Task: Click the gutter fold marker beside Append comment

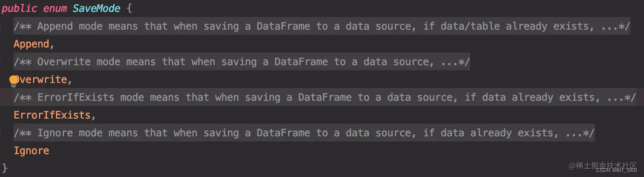Action: point(1,26)
